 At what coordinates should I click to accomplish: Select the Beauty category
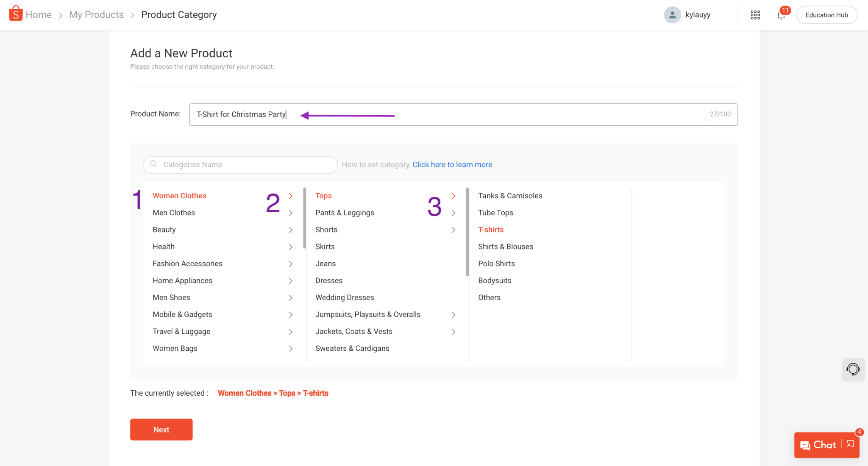[x=164, y=230]
